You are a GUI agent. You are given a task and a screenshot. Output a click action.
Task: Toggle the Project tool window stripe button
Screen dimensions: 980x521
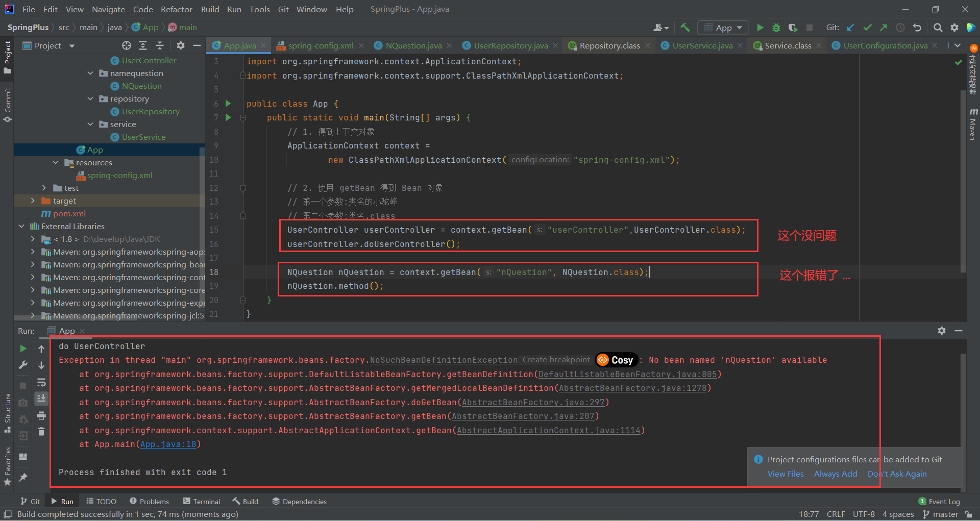7,57
